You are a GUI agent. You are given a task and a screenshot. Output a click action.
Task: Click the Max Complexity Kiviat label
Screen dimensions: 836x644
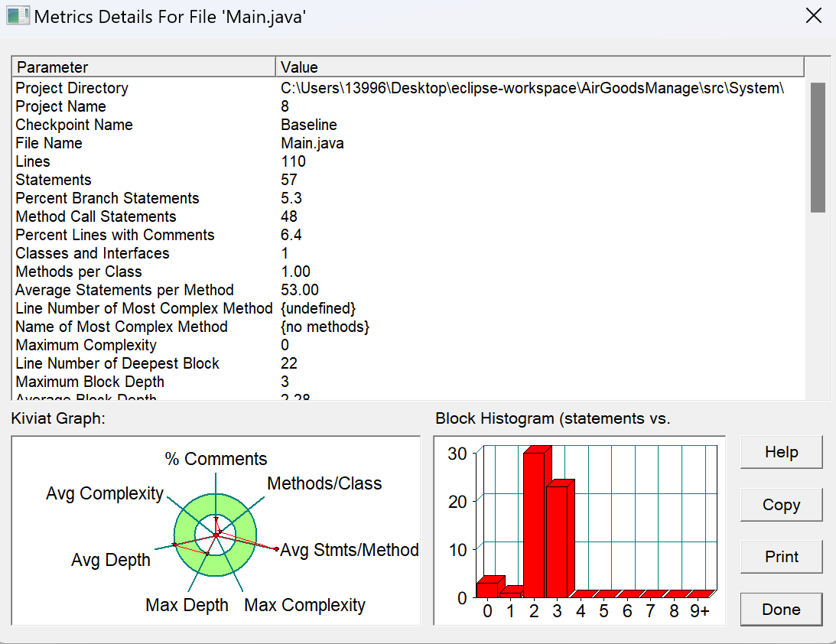(x=304, y=605)
